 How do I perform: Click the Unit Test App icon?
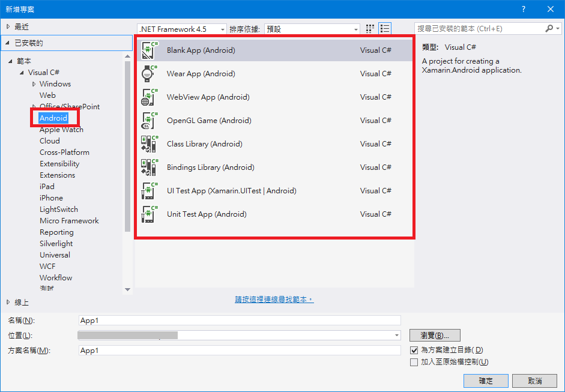coord(150,214)
